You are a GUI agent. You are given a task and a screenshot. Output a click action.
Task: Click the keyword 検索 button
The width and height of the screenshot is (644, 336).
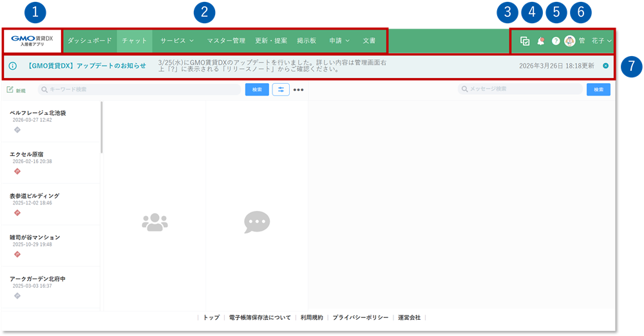pos(257,89)
